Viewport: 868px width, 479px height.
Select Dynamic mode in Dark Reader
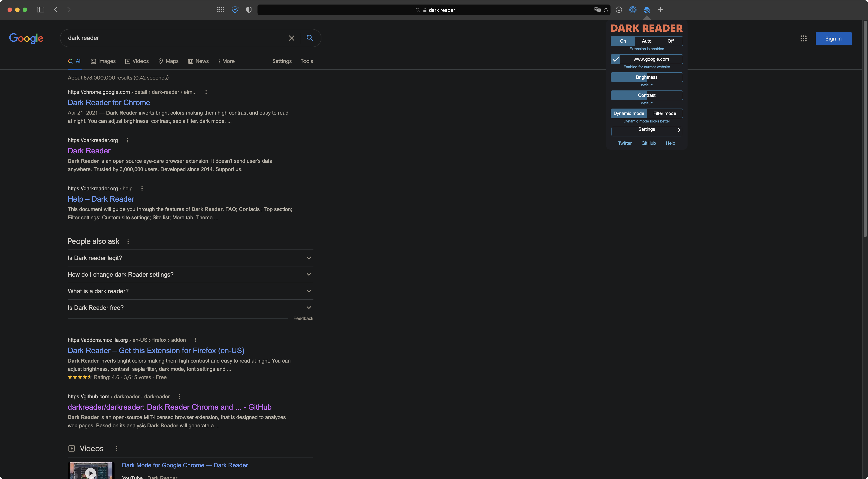click(x=629, y=113)
